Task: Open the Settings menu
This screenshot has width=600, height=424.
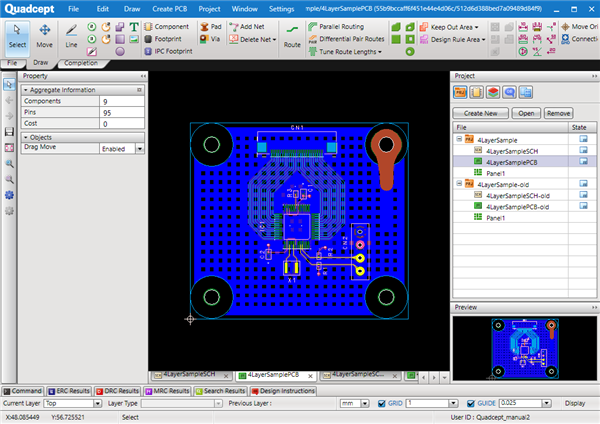Action: pyautogui.click(x=281, y=9)
